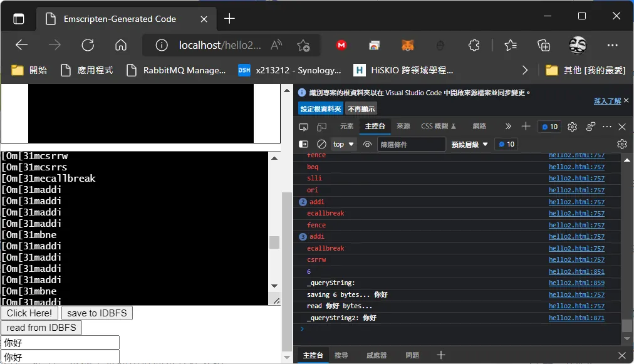Open the MetaMask fox extension icon
This screenshot has width=634, height=364.
click(x=408, y=45)
